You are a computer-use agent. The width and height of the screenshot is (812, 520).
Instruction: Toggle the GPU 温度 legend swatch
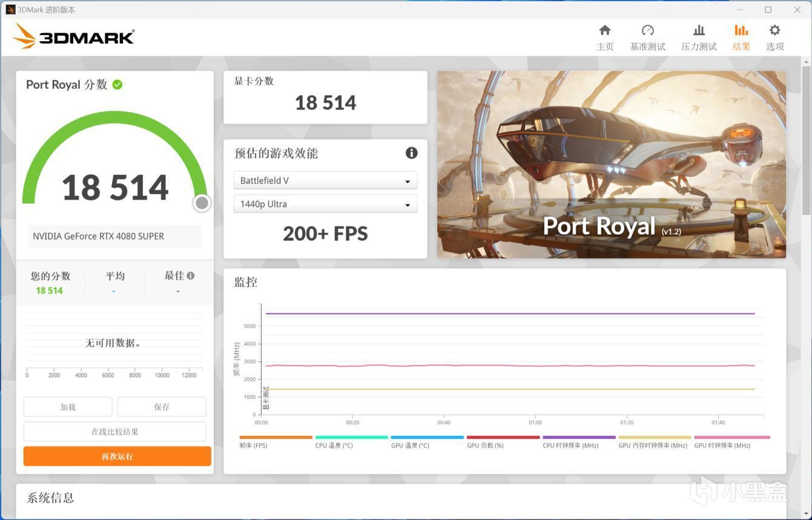(427, 437)
